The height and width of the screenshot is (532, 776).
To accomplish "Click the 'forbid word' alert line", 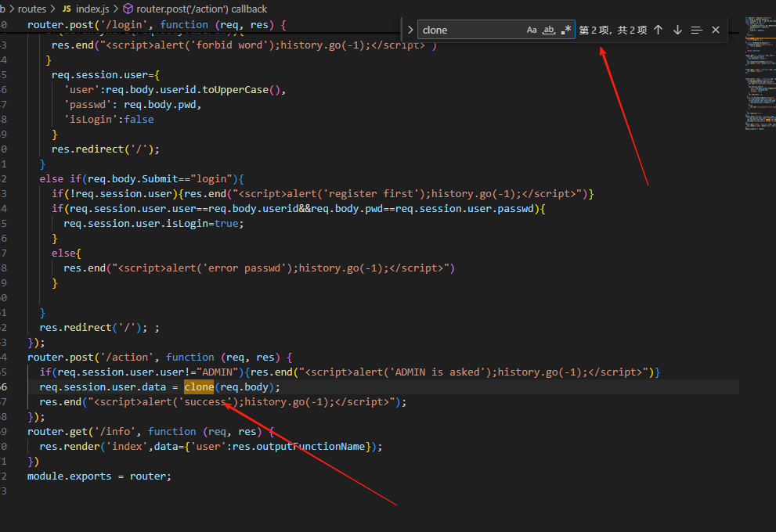I will click(x=244, y=45).
